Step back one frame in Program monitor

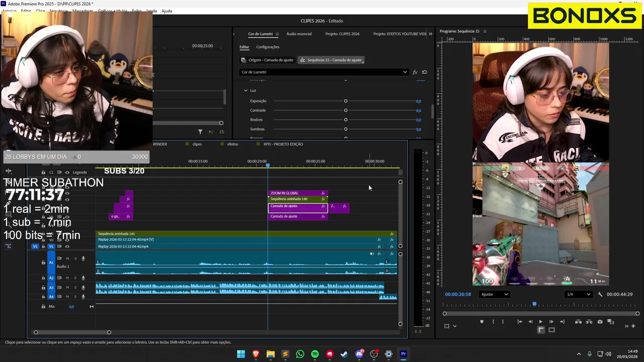click(530, 322)
